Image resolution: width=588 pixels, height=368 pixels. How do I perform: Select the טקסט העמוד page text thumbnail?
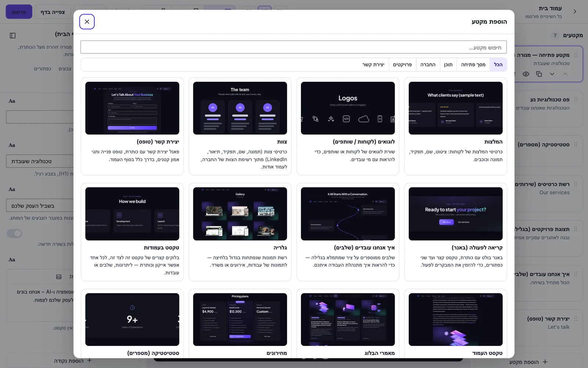[x=455, y=319]
